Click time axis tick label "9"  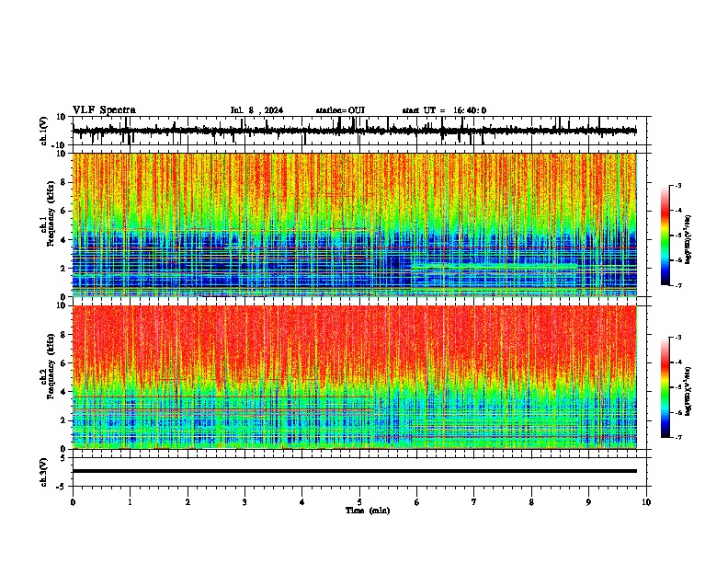[588, 502]
